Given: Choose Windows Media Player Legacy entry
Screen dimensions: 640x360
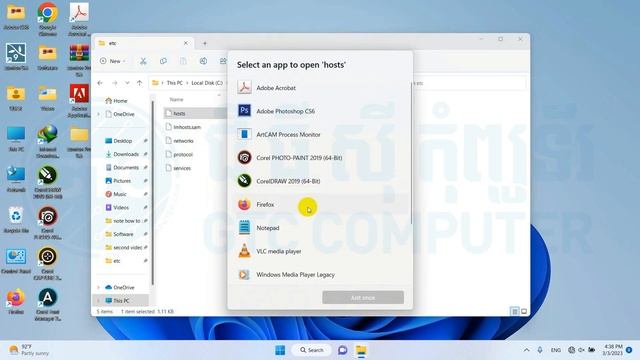Looking at the screenshot, I should click(x=320, y=274).
